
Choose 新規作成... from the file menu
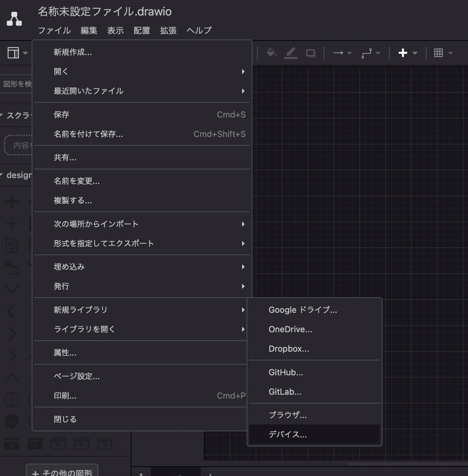click(142, 52)
